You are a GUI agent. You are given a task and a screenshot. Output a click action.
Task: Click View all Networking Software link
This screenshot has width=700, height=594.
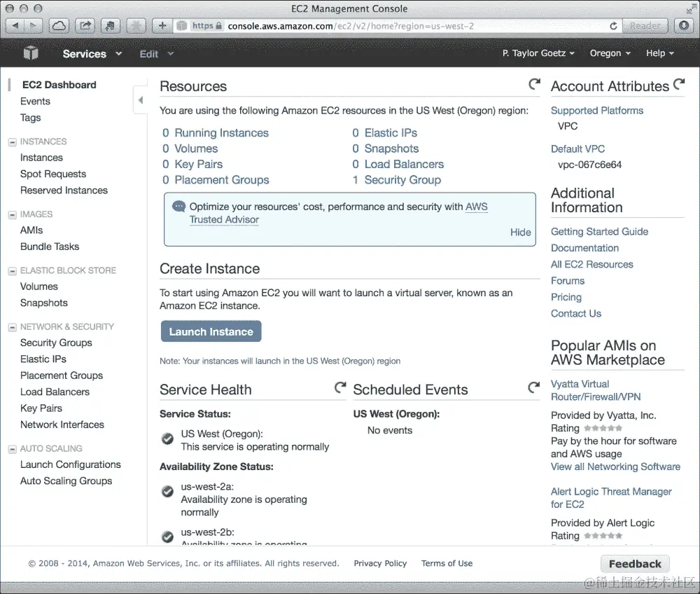click(x=615, y=467)
